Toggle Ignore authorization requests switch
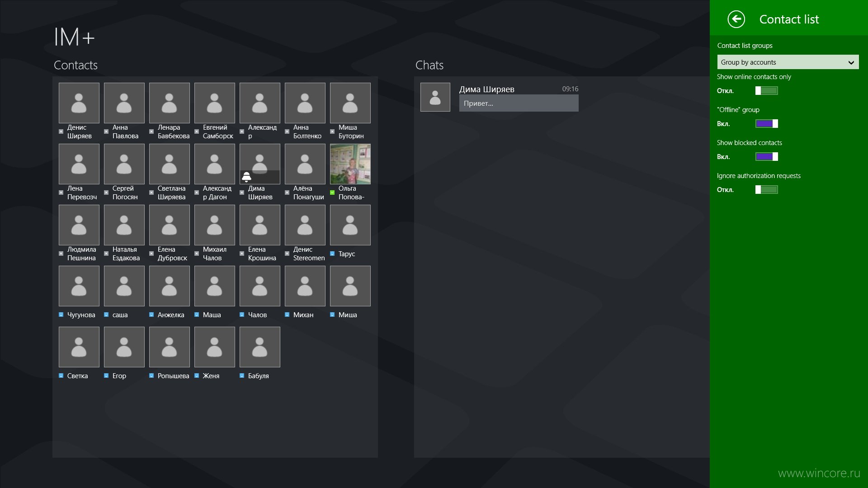This screenshot has height=488, width=868. [767, 190]
